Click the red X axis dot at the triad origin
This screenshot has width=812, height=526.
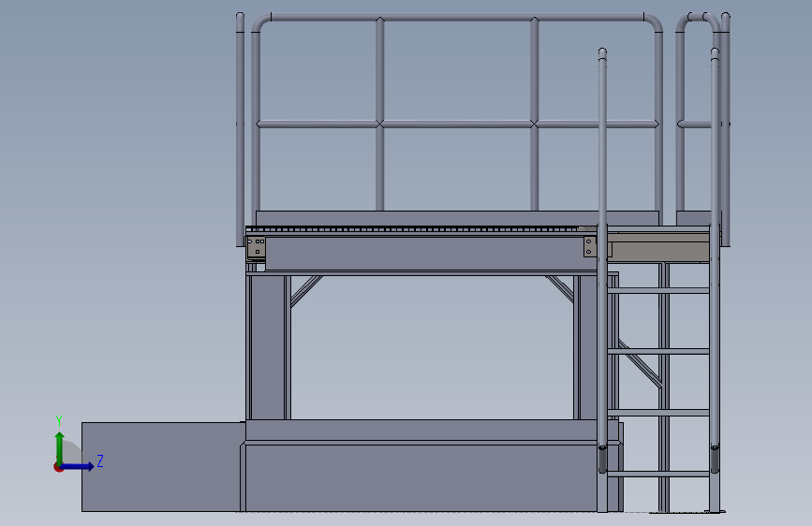coord(58,467)
